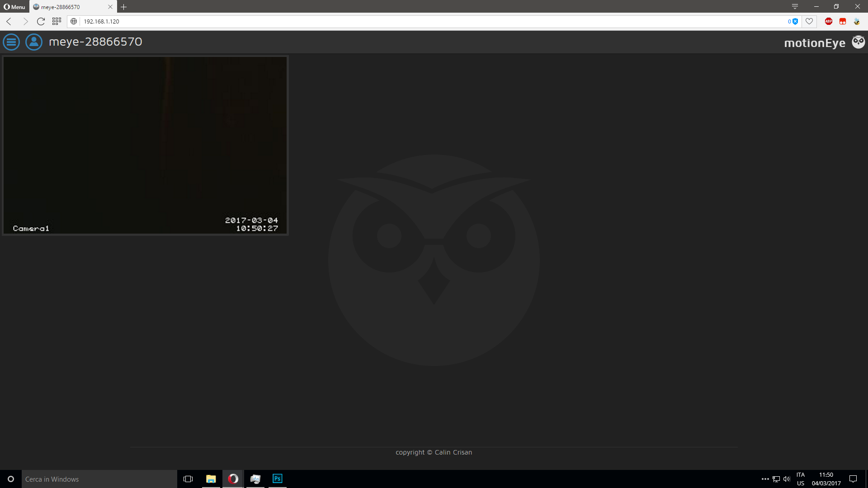Click the rightmost browser extension icon
Screen dimensions: 868x488
click(857, 21)
